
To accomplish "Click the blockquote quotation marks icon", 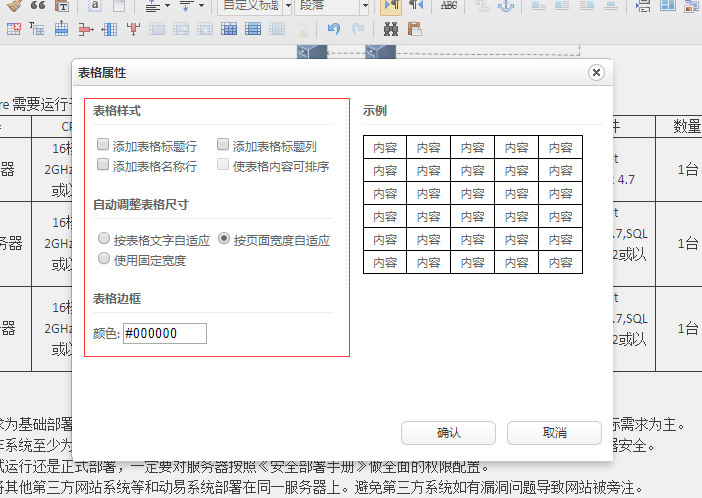I will point(36,6).
